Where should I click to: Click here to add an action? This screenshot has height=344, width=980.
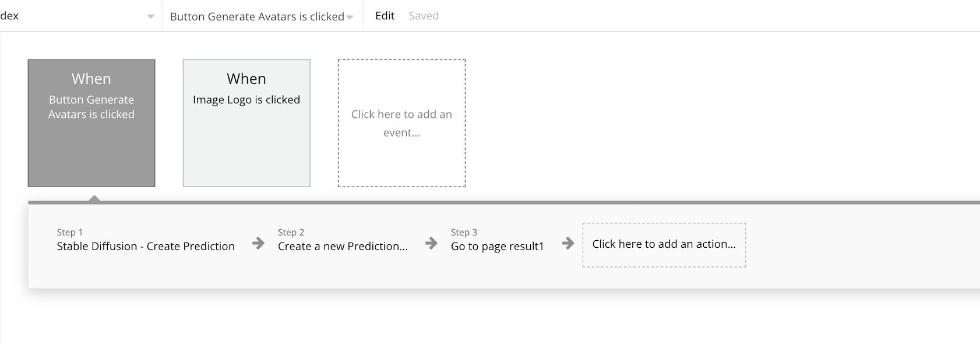(664, 244)
